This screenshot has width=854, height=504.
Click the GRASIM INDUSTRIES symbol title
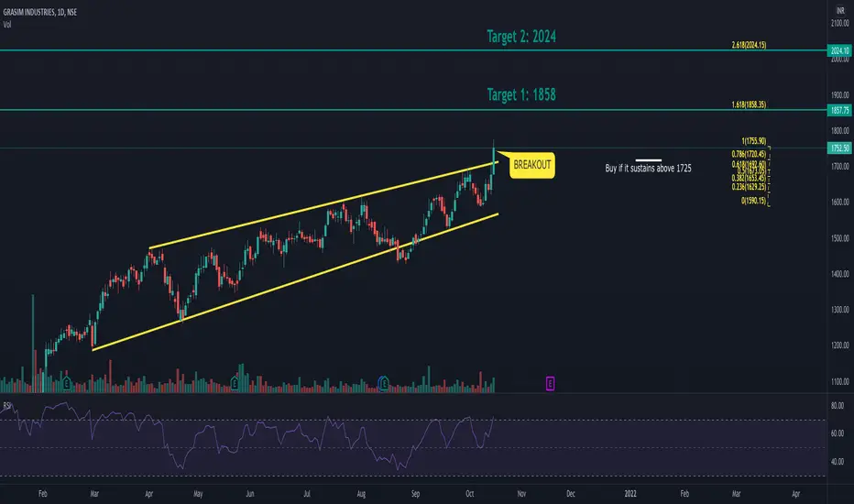coord(39,12)
